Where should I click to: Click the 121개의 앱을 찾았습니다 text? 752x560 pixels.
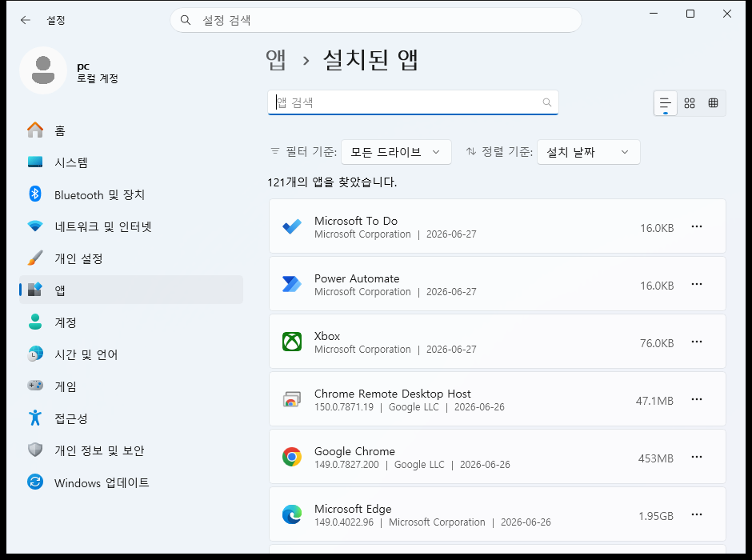(332, 182)
